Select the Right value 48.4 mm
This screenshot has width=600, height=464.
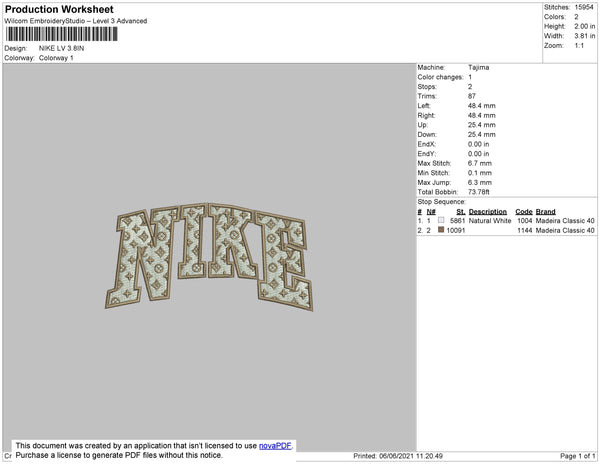481,115
